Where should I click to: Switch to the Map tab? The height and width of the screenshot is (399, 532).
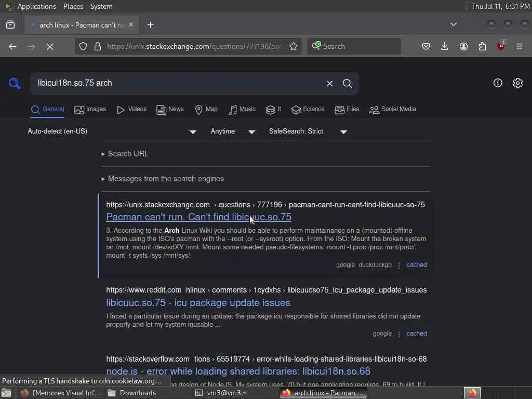(206, 110)
